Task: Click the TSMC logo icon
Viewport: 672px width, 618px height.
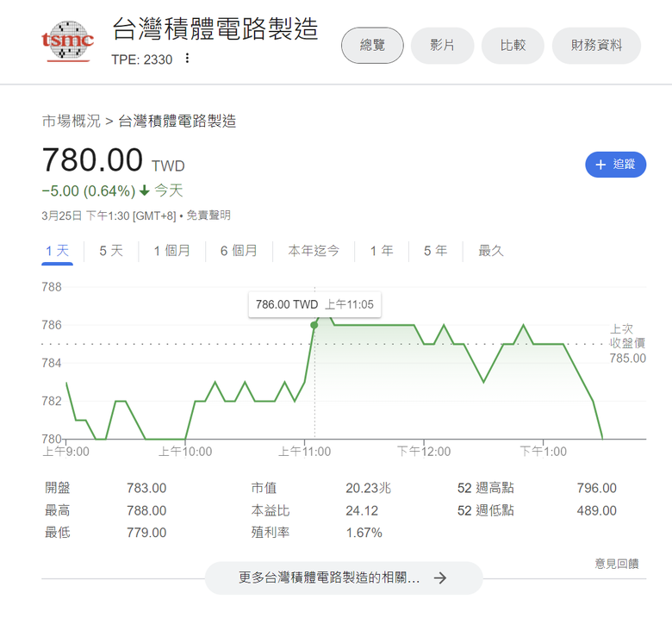Action: (68, 41)
